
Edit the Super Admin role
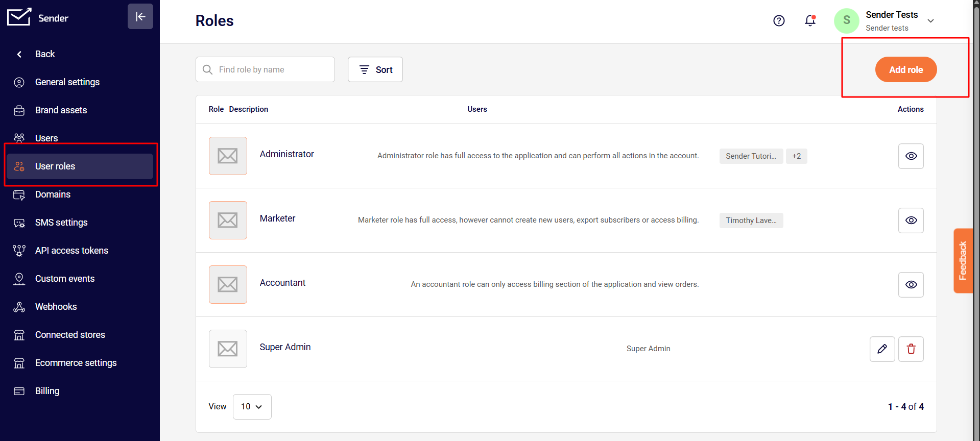(882, 349)
